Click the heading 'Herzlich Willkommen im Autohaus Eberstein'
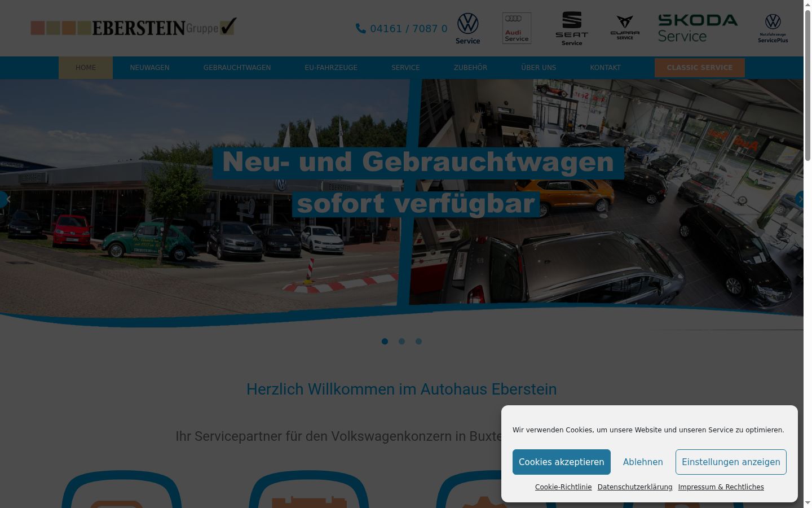Image resolution: width=812 pixels, height=508 pixels. pos(401,389)
